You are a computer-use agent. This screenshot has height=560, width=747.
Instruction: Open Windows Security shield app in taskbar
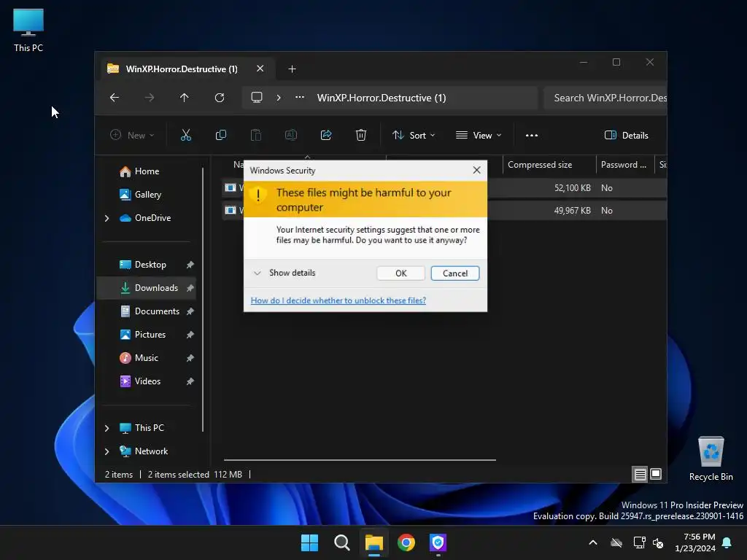tap(438, 542)
